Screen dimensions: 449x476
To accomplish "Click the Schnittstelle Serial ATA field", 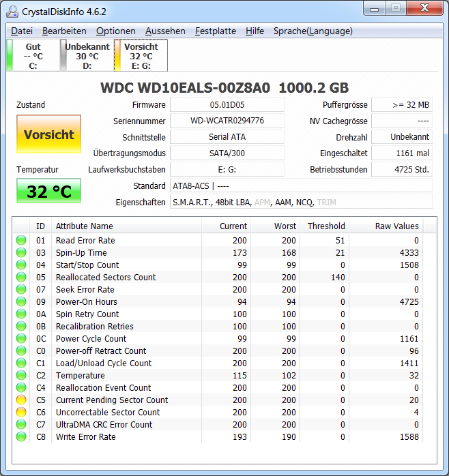I will pos(227,137).
